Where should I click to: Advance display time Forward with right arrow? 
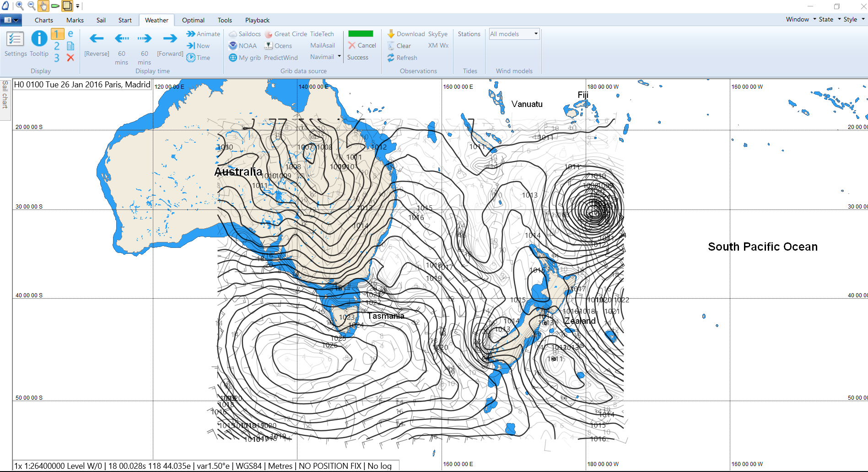coord(170,39)
